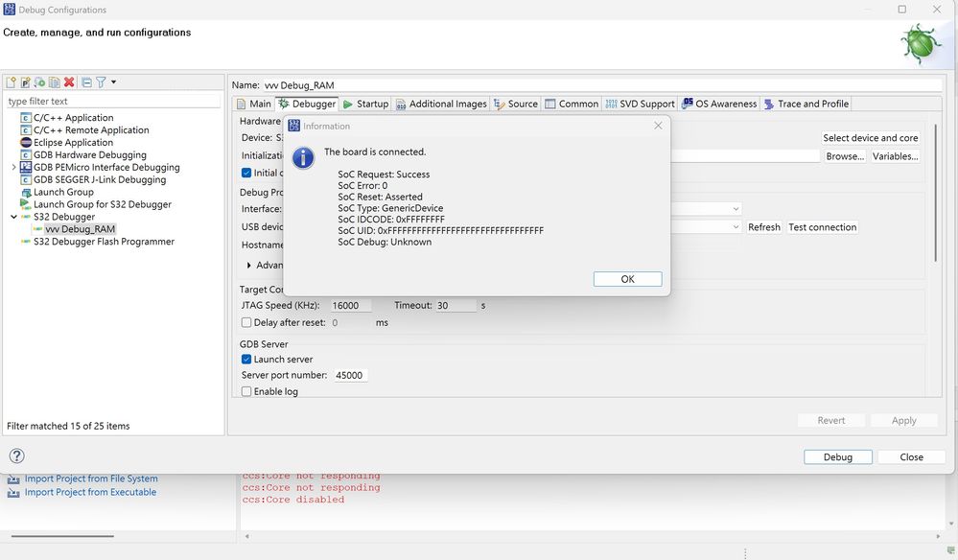Click Debug Configurations window title icon
The width and height of the screenshot is (958, 560).
point(10,10)
